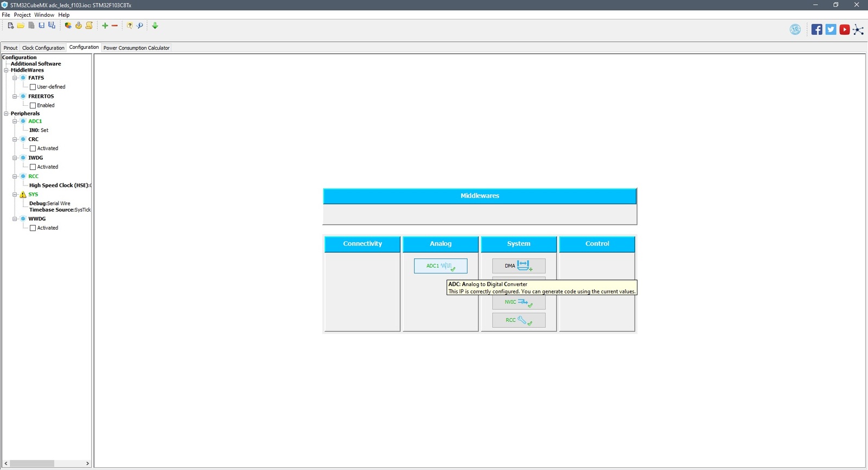Open the Load Project yellow folder icon
The image size is (868, 470).
tap(21, 26)
